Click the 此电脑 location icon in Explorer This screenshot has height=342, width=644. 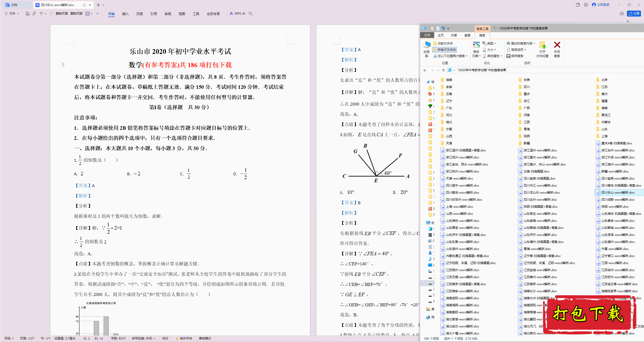click(x=427, y=49)
